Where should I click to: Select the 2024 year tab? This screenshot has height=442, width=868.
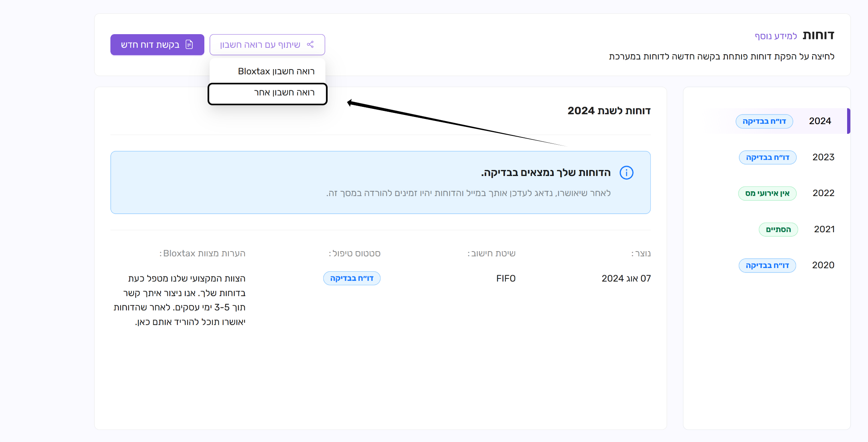819,121
